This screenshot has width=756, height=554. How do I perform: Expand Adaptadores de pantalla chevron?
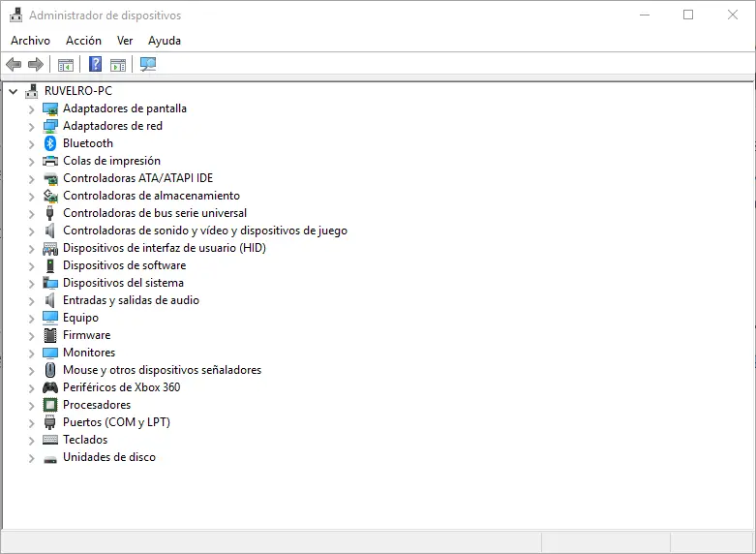pos(31,109)
